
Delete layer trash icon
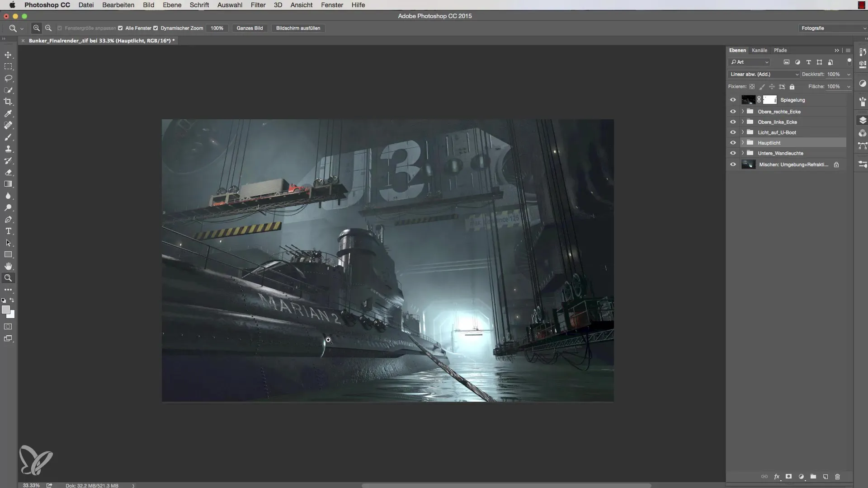tap(837, 476)
